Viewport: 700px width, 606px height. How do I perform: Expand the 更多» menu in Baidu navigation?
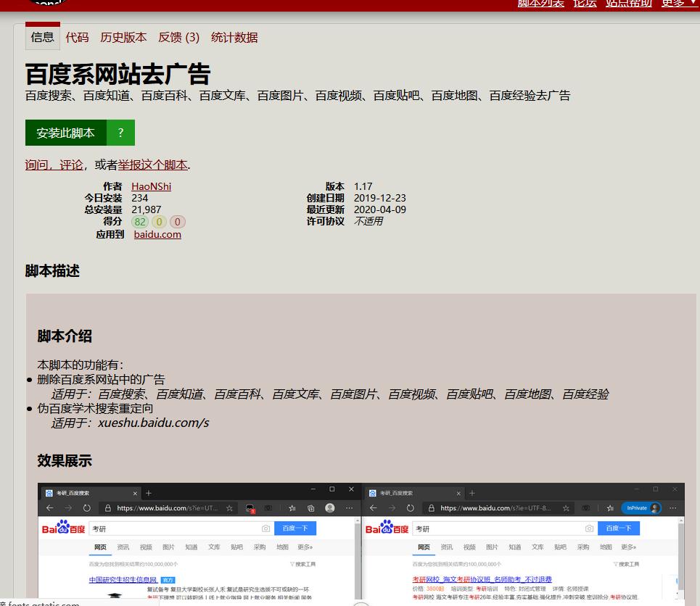[x=305, y=547]
